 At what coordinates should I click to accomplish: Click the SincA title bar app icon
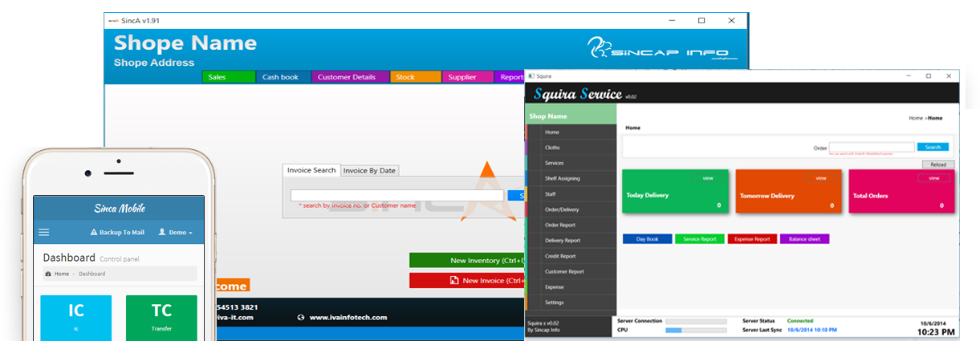[113, 20]
